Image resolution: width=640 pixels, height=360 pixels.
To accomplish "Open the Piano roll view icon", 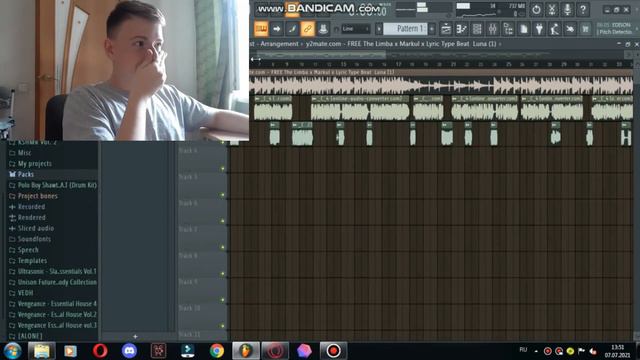I will click(x=461, y=29).
